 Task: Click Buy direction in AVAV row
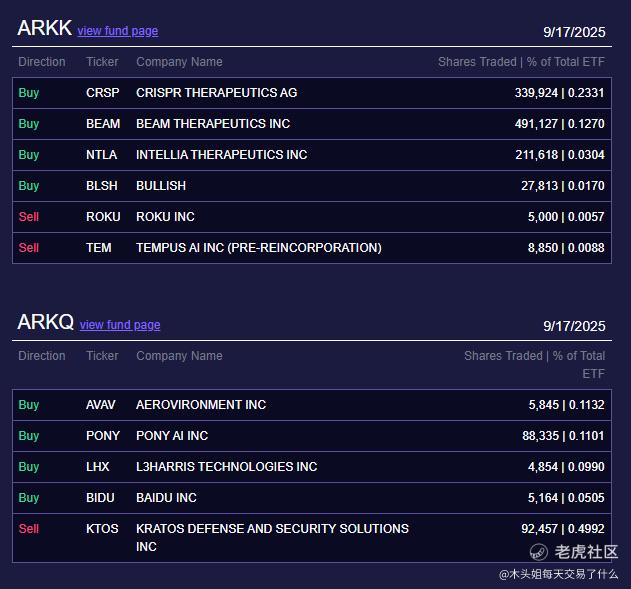29,405
